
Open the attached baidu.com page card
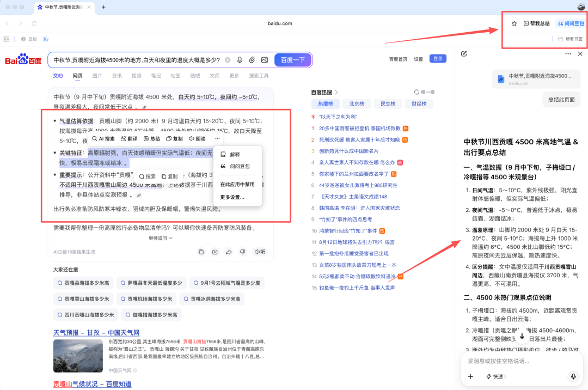click(x=536, y=79)
